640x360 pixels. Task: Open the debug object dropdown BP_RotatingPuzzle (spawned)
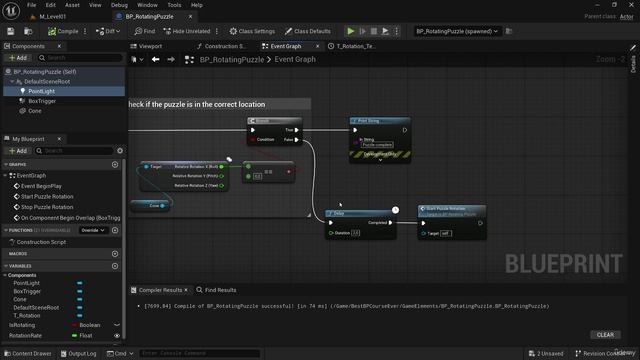[457, 31]
